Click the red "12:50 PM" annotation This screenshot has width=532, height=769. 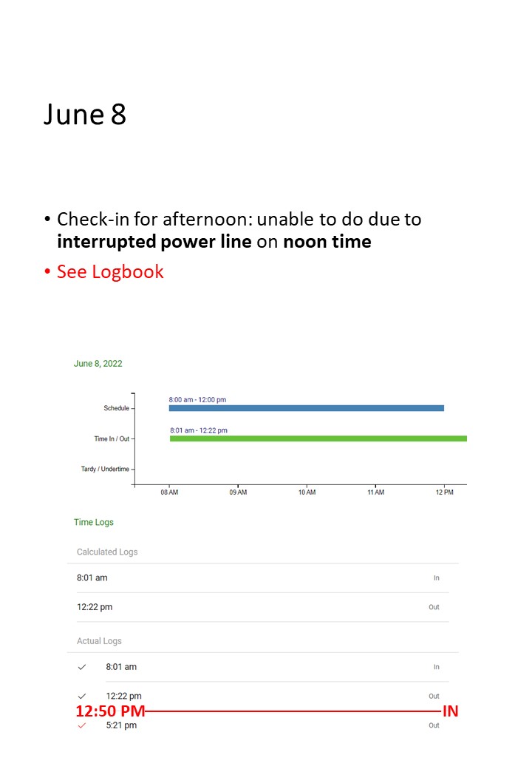tap(110, 711)
